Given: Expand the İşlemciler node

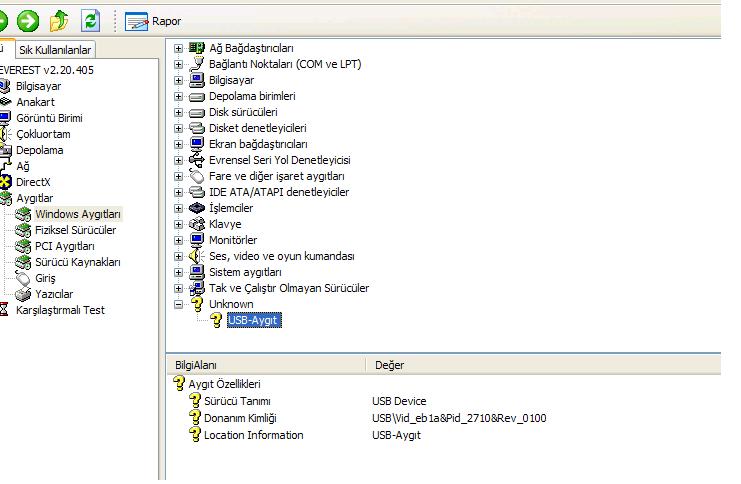Looking at the screenshot, I should (x=178, y=208).
